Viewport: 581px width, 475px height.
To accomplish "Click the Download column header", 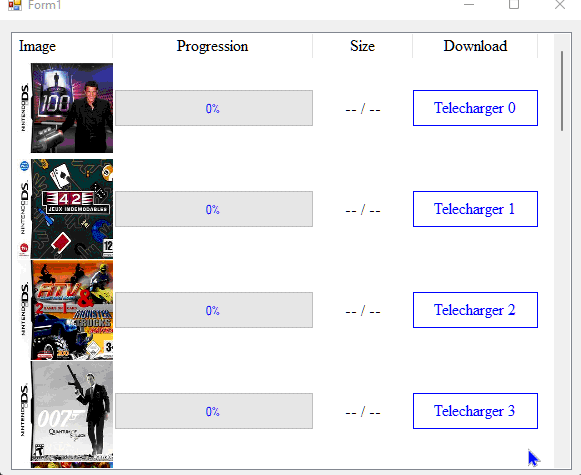I will click(475, 46).
